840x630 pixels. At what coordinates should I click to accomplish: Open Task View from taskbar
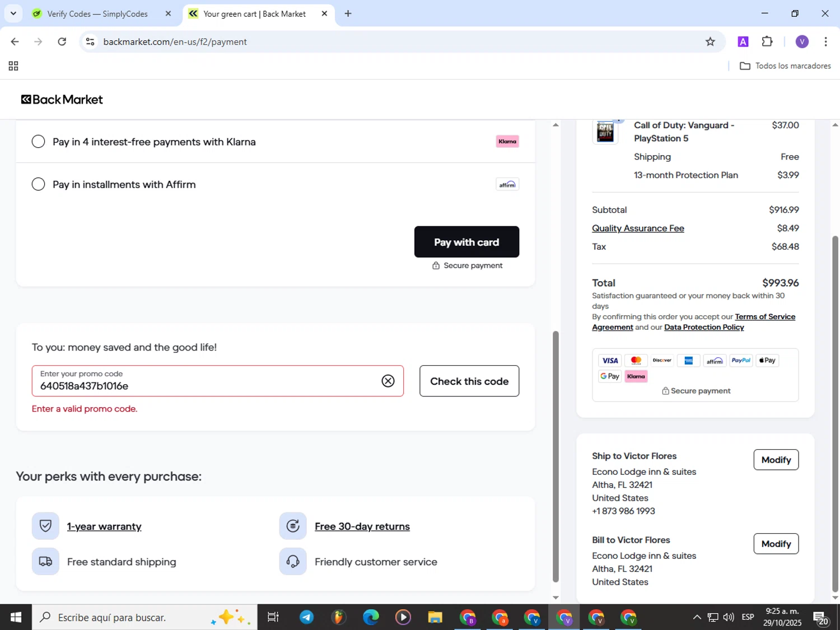273,617
